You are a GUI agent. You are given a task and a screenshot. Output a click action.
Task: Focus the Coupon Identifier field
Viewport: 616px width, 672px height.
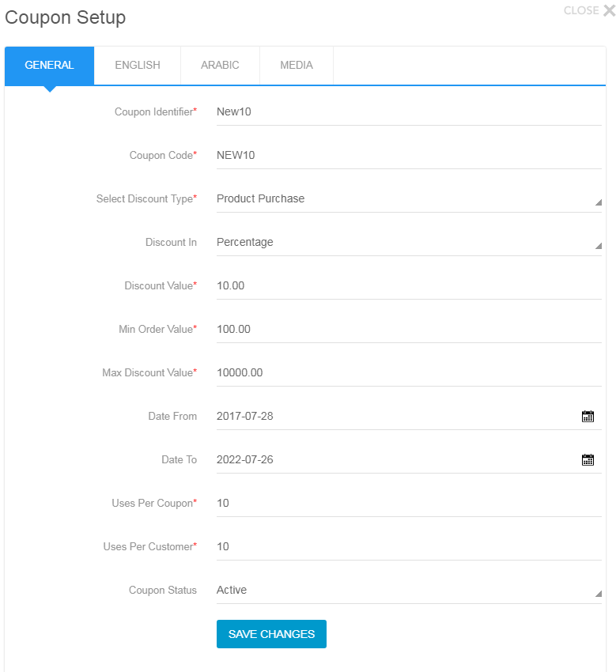tap(409, 111)
